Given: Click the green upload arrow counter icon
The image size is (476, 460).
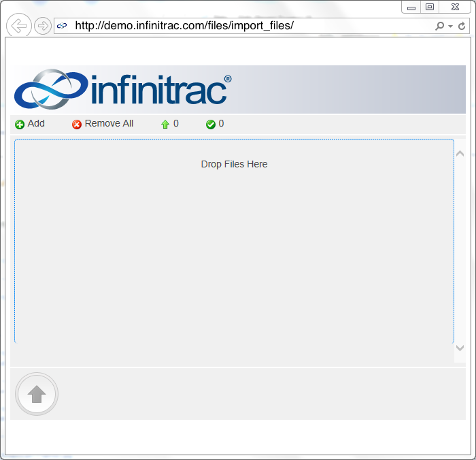Looking at the screenshot, I should pos(165,125).
